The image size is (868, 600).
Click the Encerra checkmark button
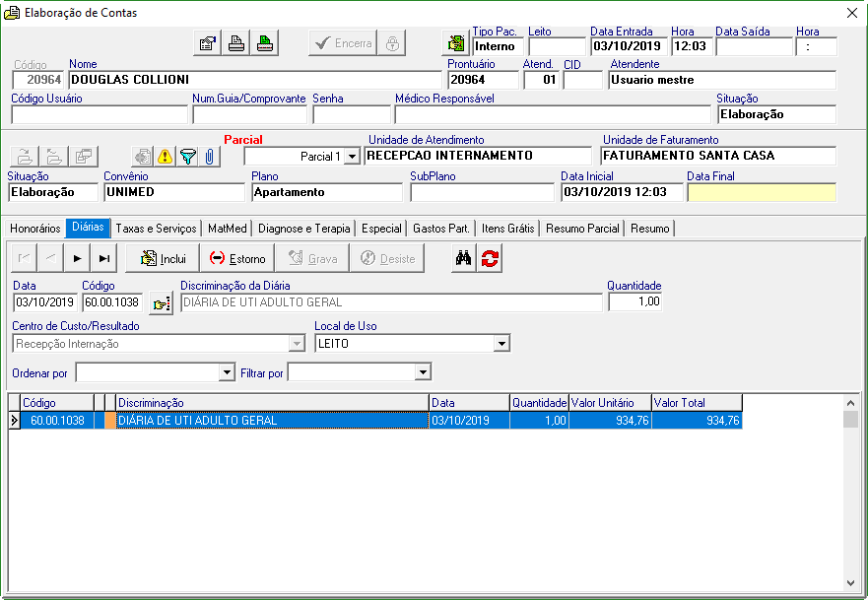click(343, 43)
